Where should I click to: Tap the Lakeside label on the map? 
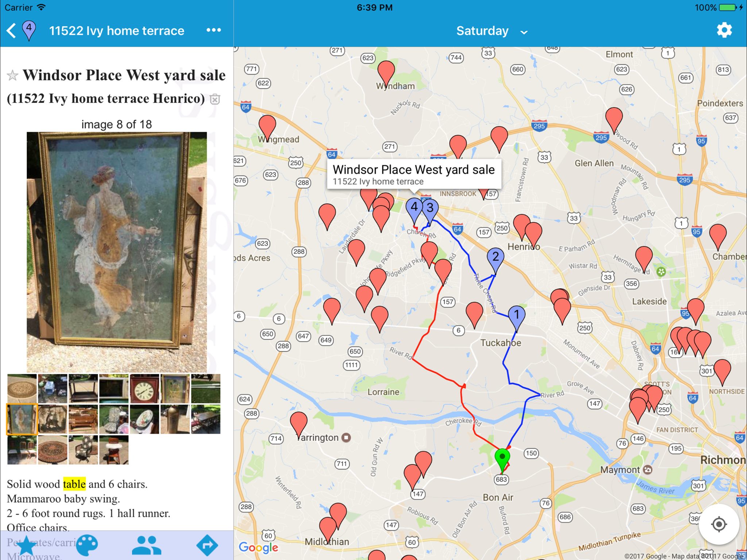pos(649,301)
